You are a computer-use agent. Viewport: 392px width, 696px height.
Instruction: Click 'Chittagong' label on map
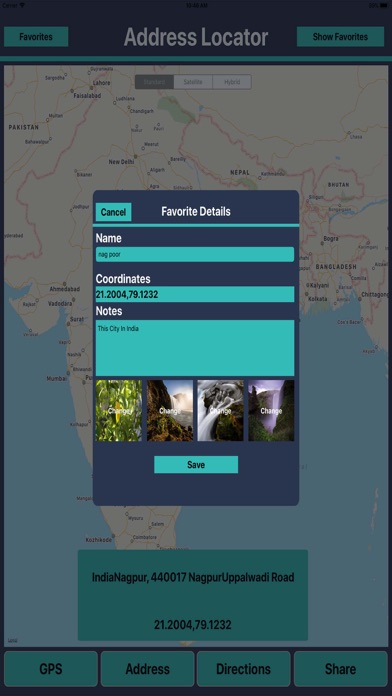tap(374, 295)
